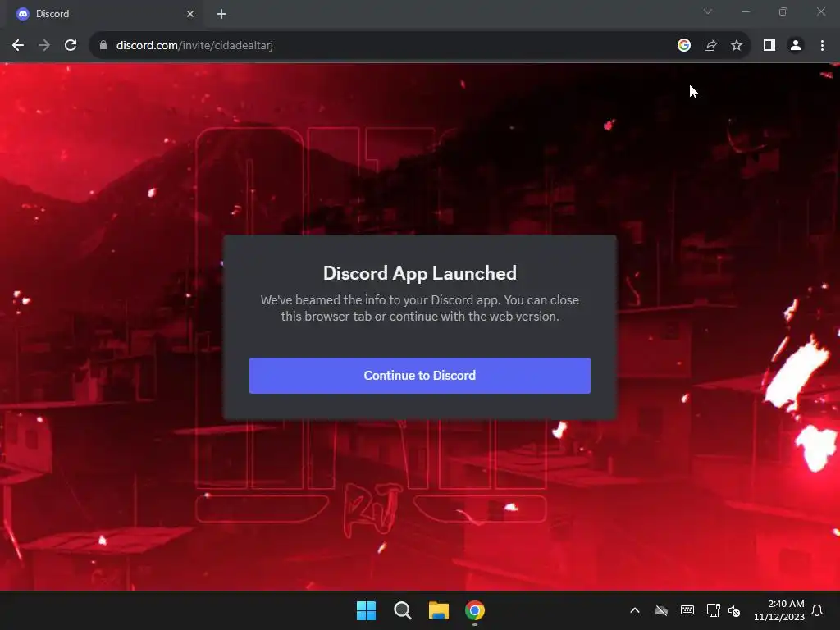Share this page using the share icon

click(x=710, y=46)
